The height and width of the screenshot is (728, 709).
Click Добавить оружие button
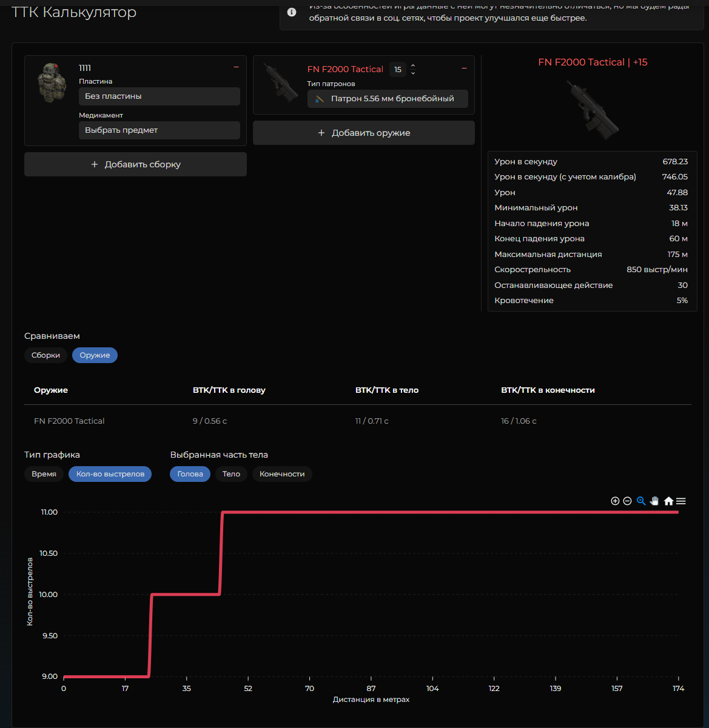[x=364, y=133]
